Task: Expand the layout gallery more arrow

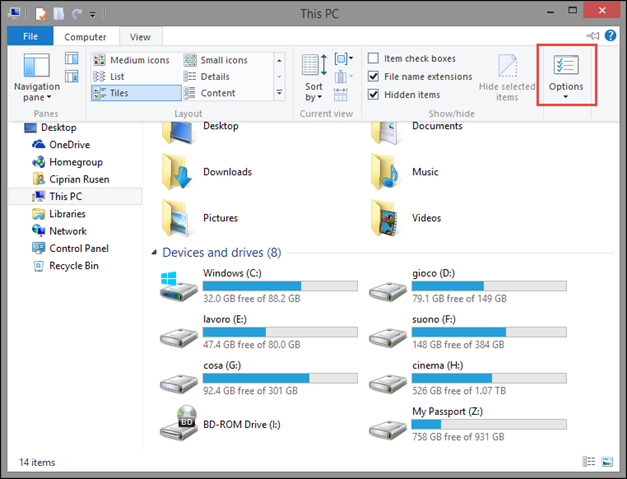Action: (x=279, y=93)
